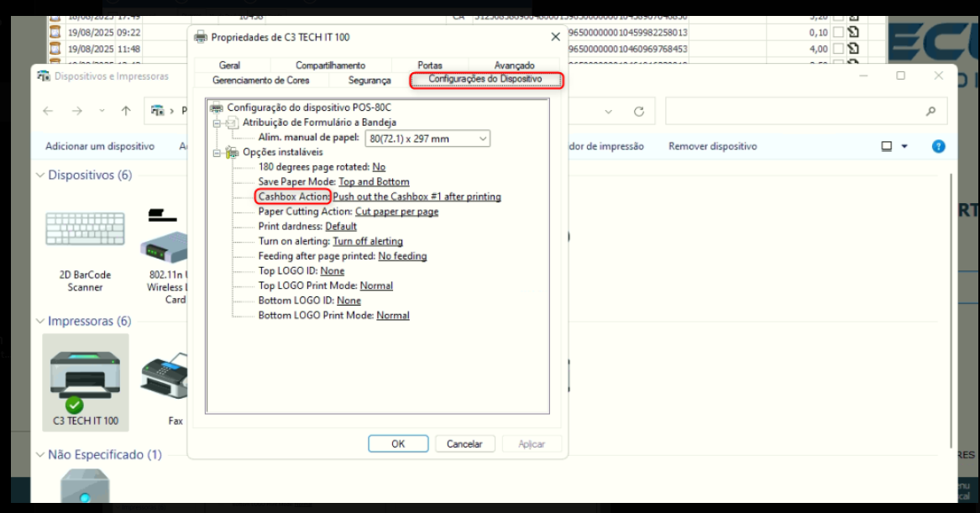980x513 pixels.
Task: Click the Fax printer icon
Action: (x=166, y=380)
